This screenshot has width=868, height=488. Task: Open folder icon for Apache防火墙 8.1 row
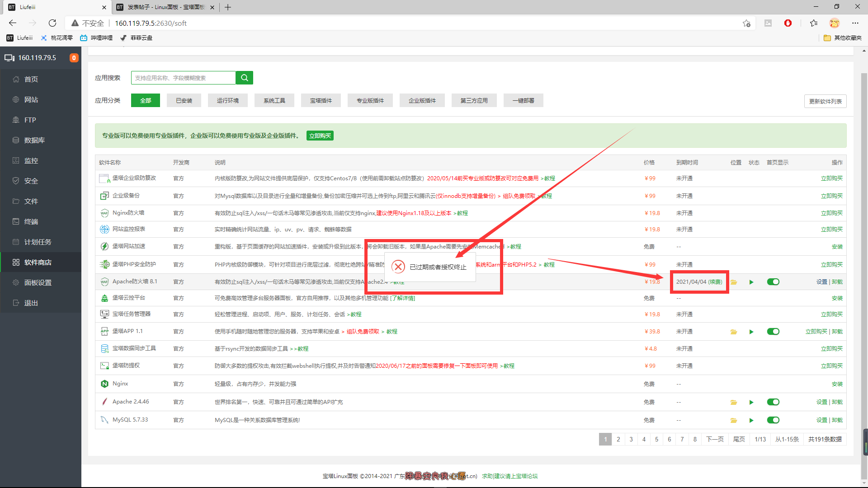click(x=734, y=282)
